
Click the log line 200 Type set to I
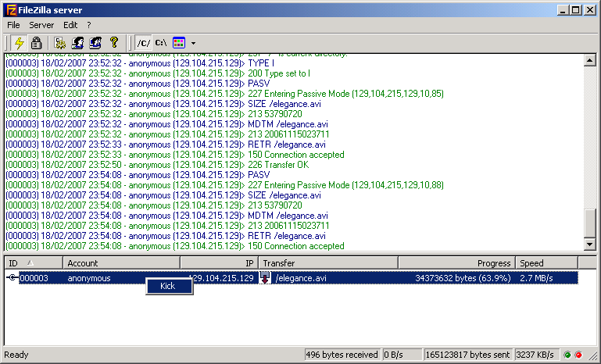[x=158, y=73]
